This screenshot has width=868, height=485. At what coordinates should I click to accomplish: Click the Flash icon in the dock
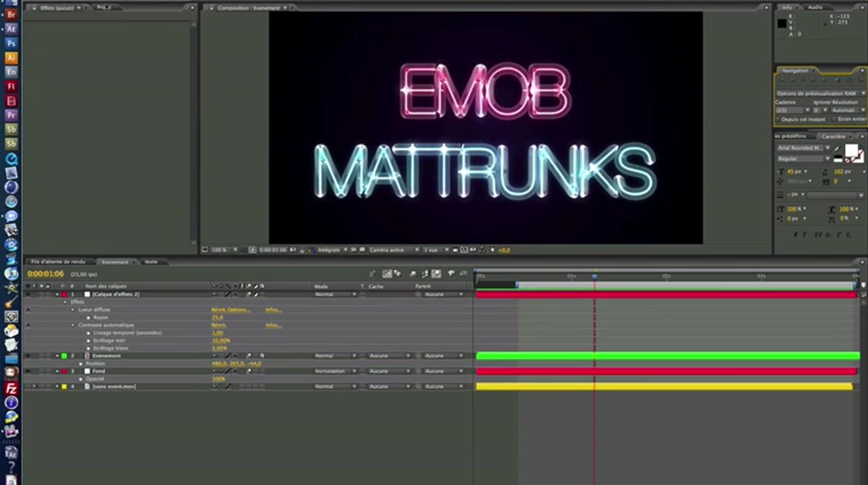point(11,86)
